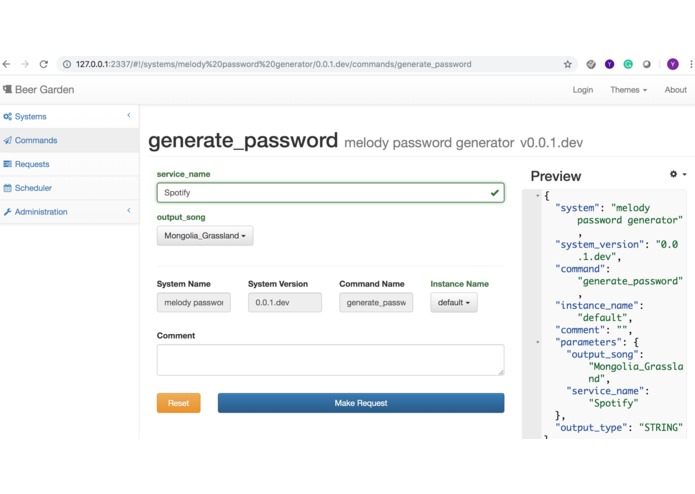The width and height of the screenshot is (695, 494).
Task: Click the "output_type": "STRING" line in Preview
Action: [x=619, y=428]
